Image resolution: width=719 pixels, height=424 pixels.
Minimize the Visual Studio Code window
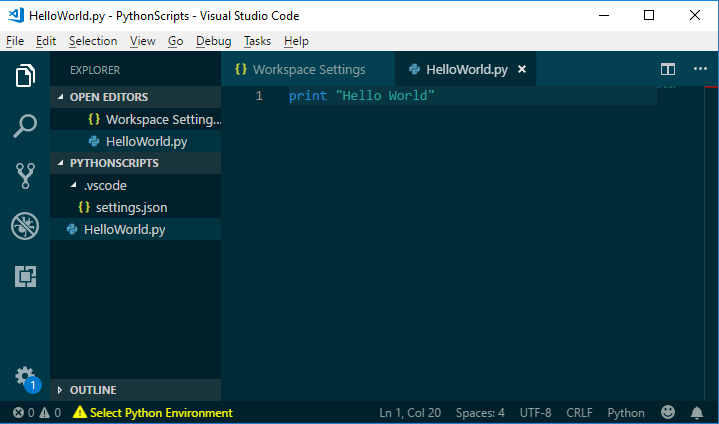click(x=604, y=15)
